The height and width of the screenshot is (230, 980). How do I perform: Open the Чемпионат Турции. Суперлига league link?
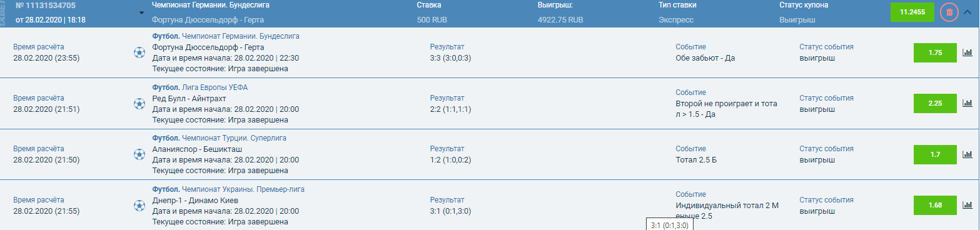coord(234,138)
